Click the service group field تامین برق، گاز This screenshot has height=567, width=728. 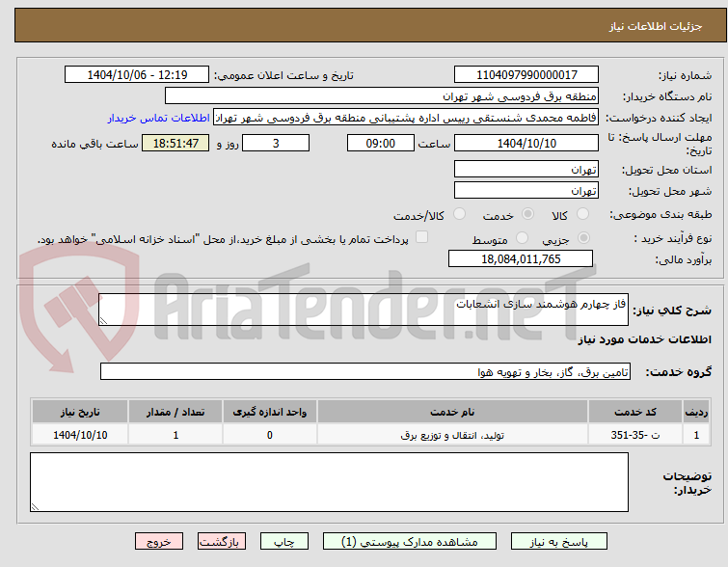[365, 371]
